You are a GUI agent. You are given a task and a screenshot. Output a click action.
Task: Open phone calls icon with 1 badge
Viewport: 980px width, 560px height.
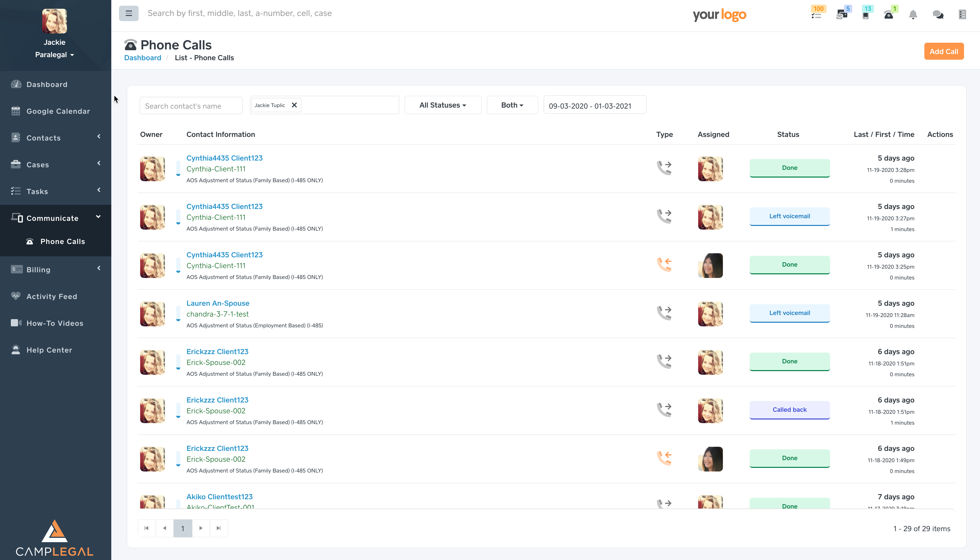(x=889, y=15)
